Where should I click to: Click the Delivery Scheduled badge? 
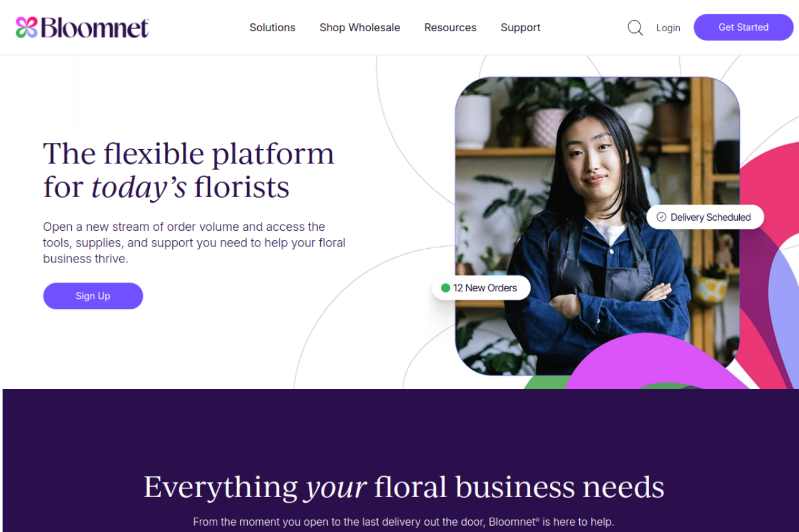pyautogui.click(x=705, y=217)
